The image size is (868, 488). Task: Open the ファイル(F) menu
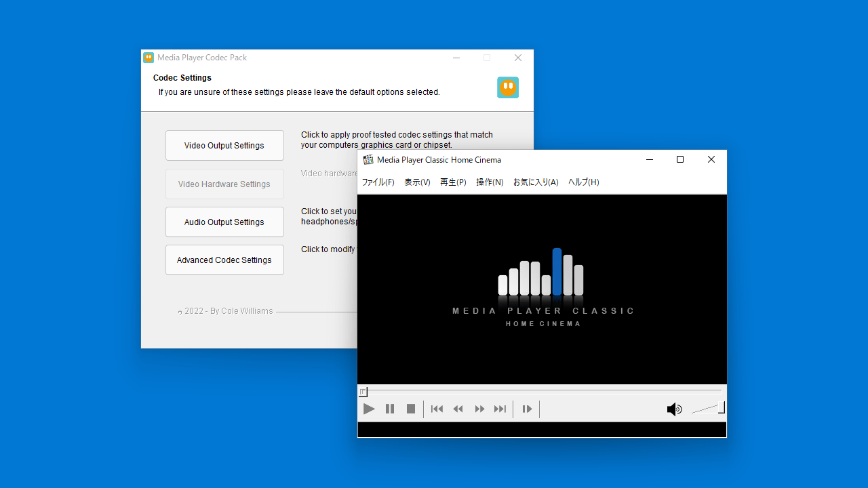378,182
